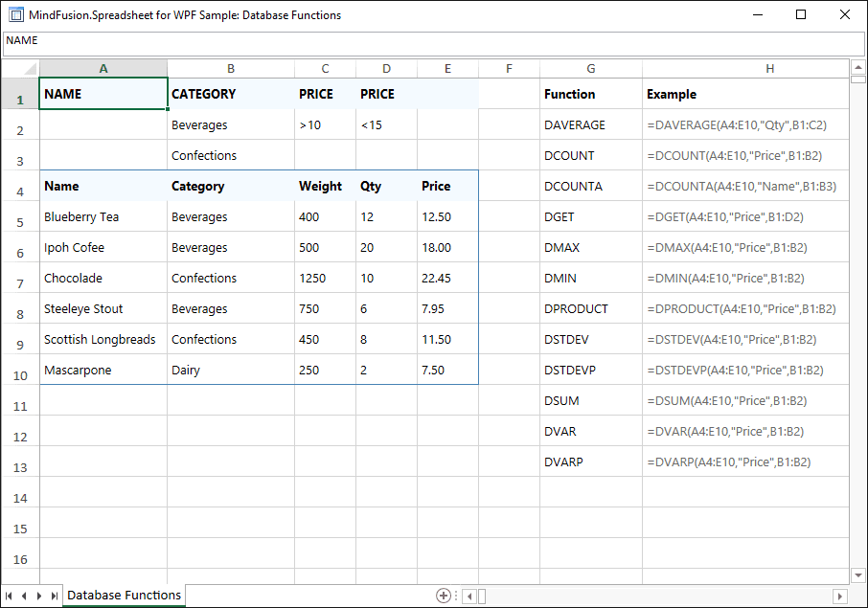Select the Dairy category cell
The width and height of the screenshot is (868, 608).
point(231,370)
